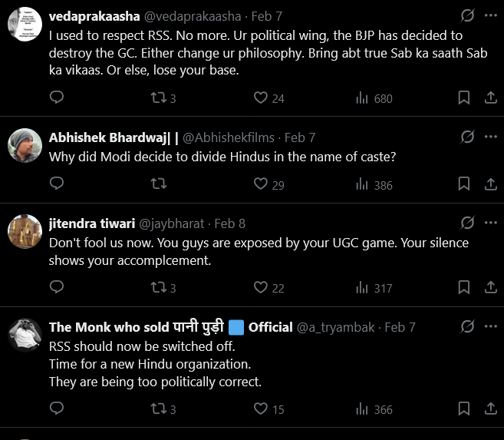Bookmark vedaprakaasha's tweet
This screenshot has height=440, width=504.
coord(464,98)
